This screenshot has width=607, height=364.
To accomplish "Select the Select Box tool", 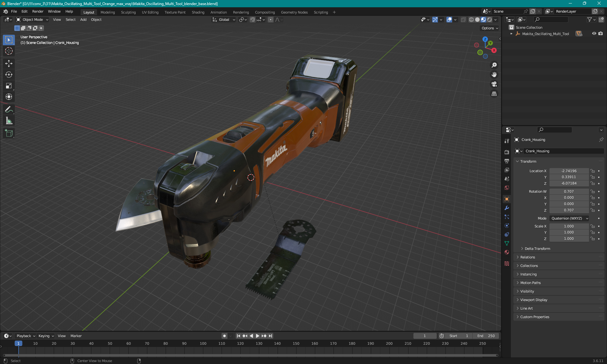I will (9, 40).
